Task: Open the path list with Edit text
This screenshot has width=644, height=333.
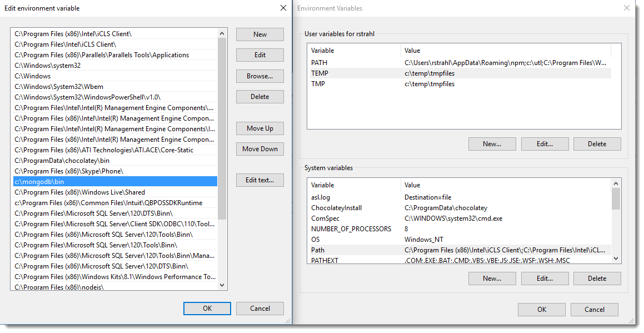Action: pos(259,180)
